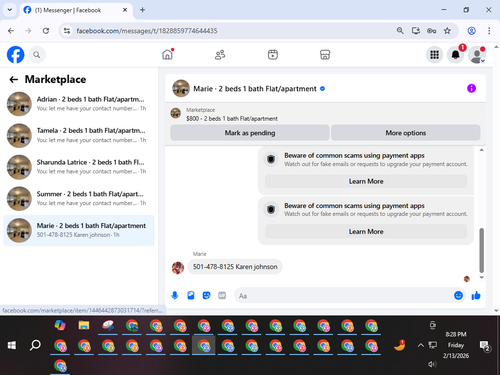This screenshot has height=375, width=500.
Task: Open the Copilot taskbar icon
Action: tap(60, 326)
